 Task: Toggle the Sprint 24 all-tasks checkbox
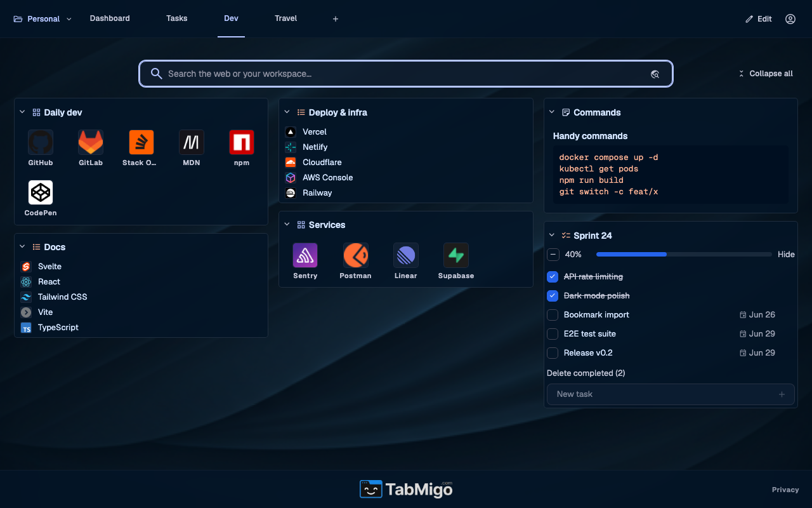click(553, 254)
